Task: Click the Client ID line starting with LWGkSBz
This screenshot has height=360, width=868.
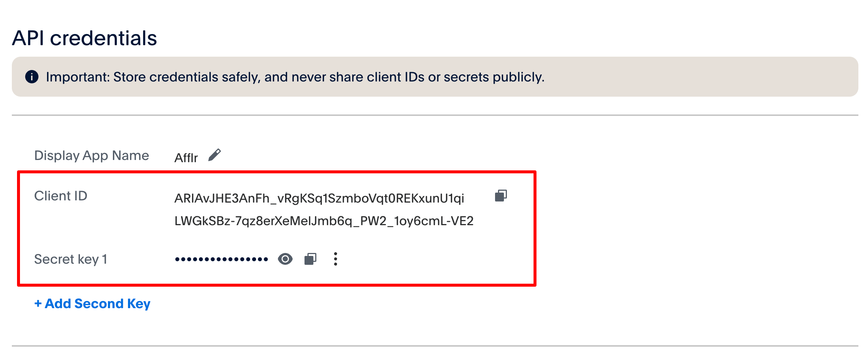Action: [x=324, y=221]
